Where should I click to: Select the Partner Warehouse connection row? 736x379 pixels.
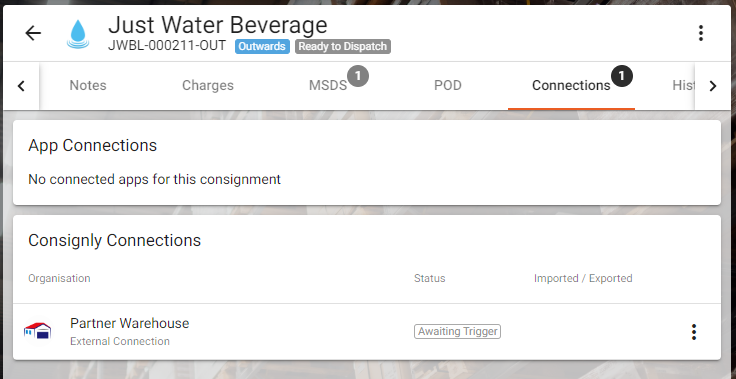(x=367, y=332)
